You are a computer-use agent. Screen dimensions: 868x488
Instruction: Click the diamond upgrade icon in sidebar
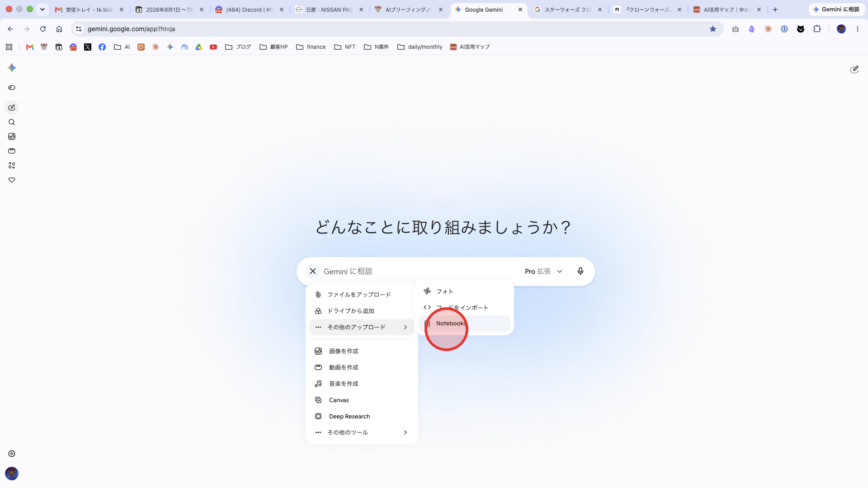(12, 180)
